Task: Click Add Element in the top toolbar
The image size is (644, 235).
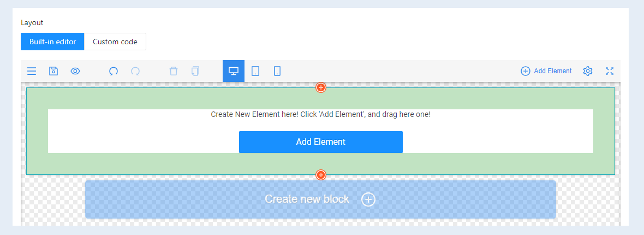Action: (546, 71)
